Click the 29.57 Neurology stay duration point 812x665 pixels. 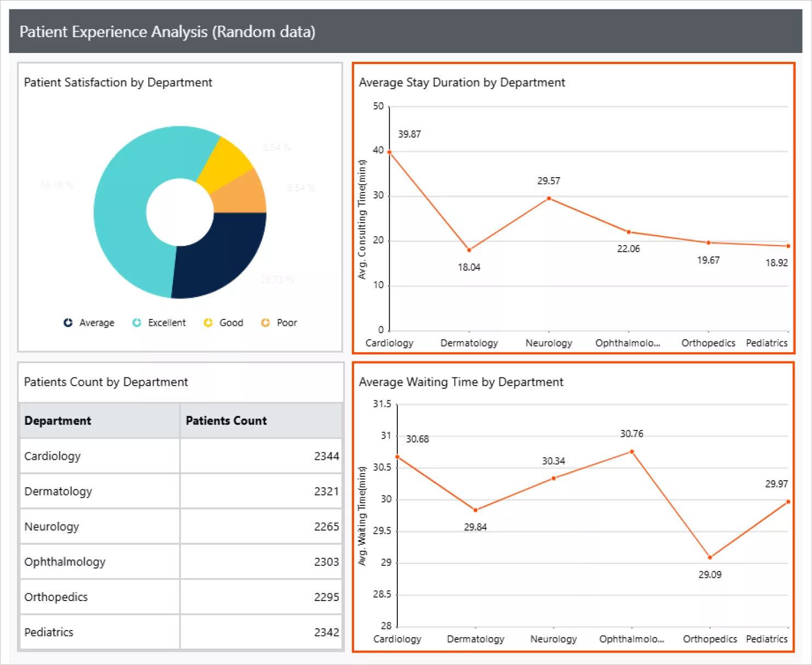(x=549, y=199)
